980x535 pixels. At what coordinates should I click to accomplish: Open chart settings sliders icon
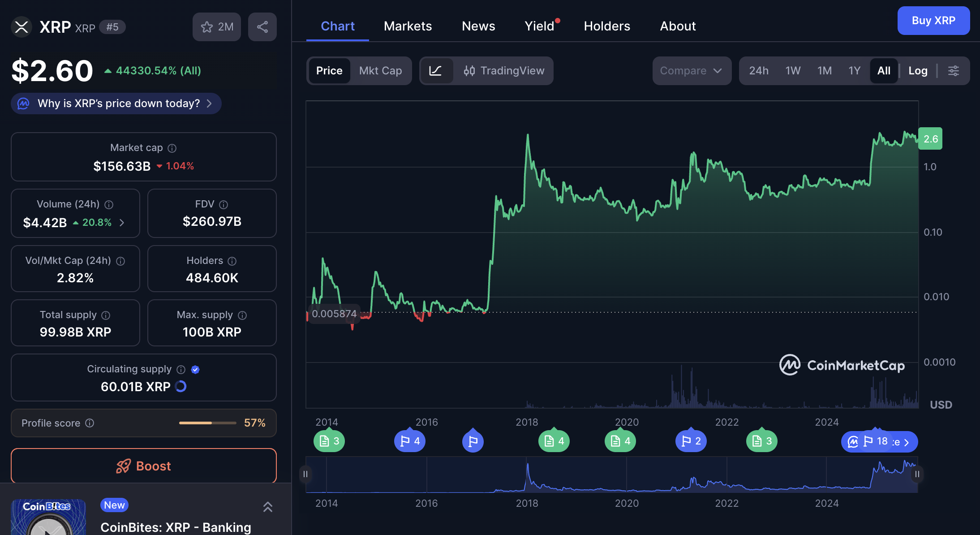(954, 71)
